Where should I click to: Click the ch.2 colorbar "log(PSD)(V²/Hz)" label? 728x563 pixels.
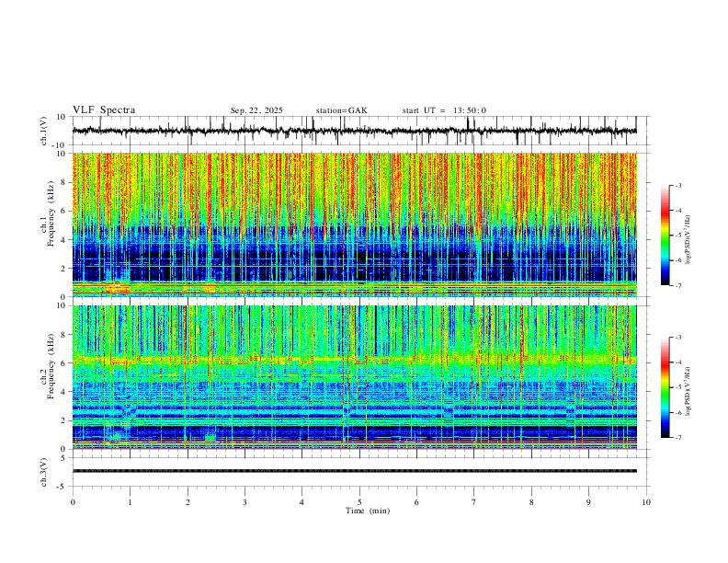coord(688,392)
